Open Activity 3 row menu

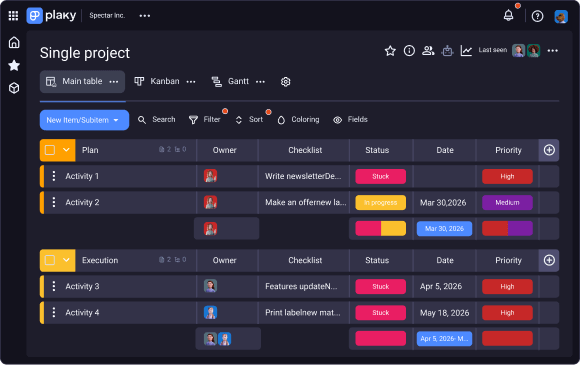54,286
